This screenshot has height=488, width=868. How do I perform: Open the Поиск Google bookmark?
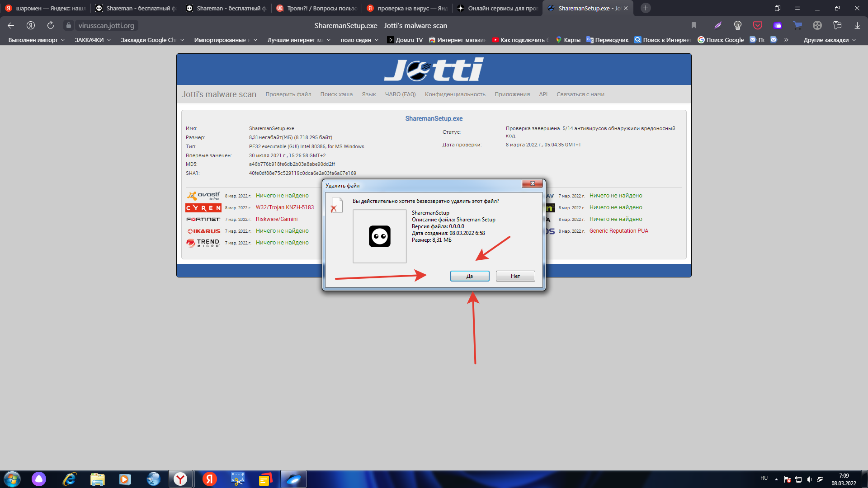(721, 40)
